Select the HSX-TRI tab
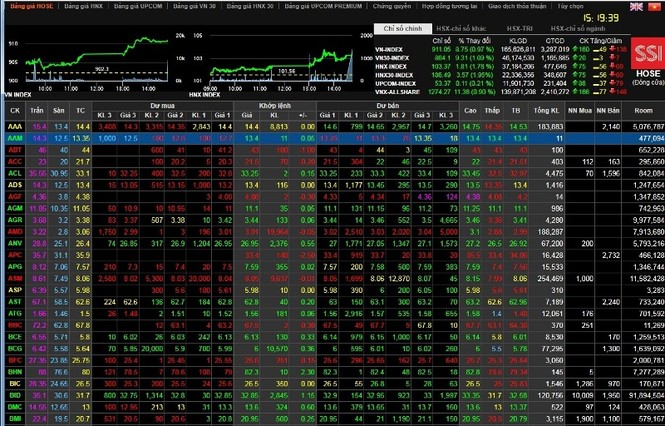 520,29
